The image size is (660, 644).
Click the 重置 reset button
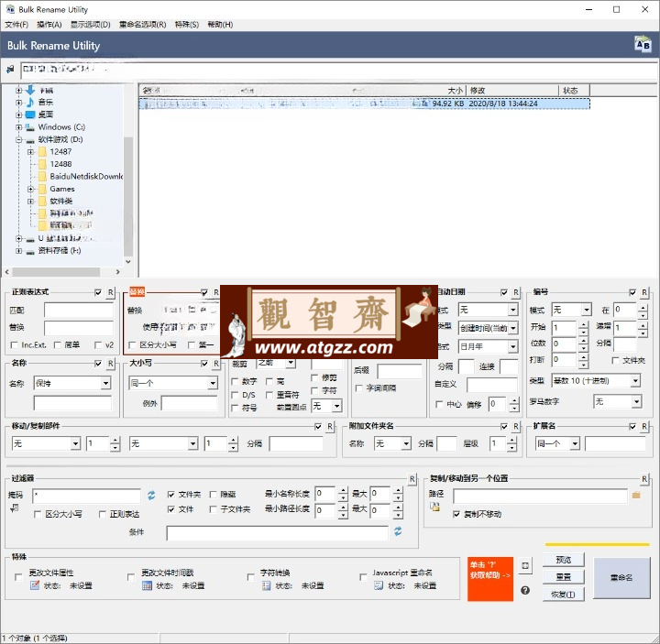click(563, 577)
